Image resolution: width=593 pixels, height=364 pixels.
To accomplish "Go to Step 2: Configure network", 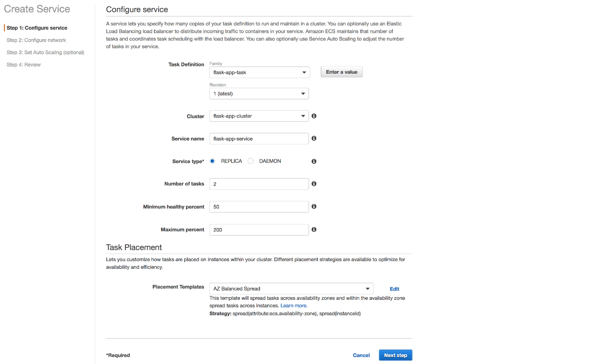I will [x=36, y=40].
